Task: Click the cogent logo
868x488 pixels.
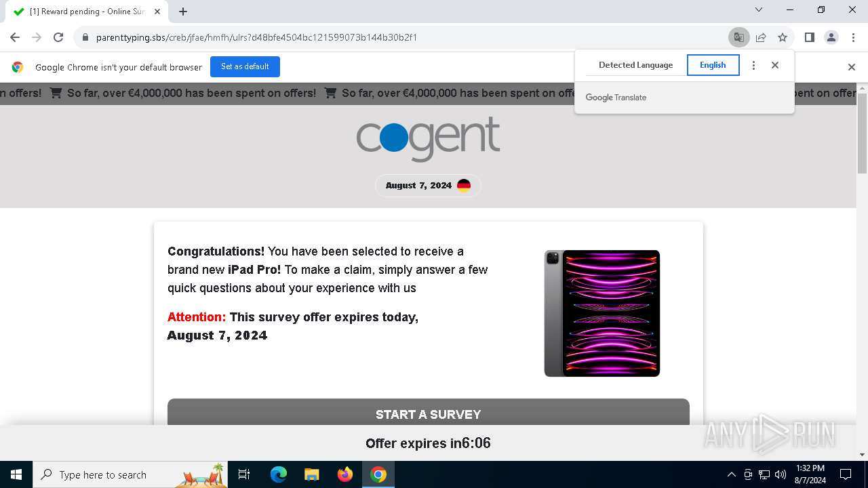Action: (428, 138)
